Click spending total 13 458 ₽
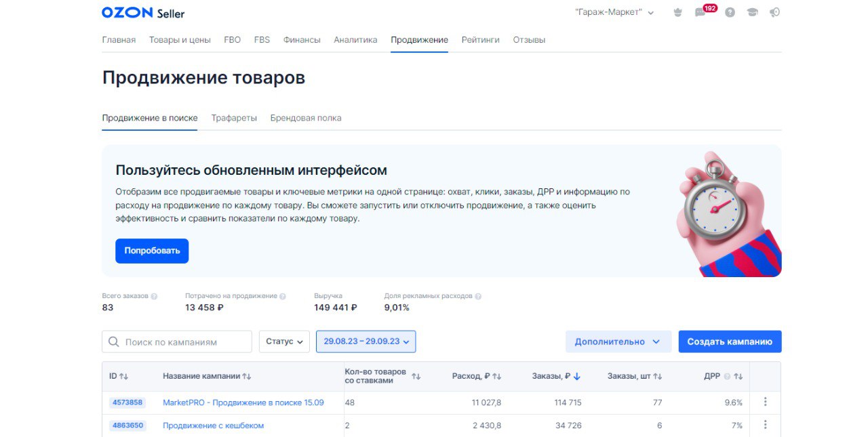The image size is (868, 437). [204, 308]
